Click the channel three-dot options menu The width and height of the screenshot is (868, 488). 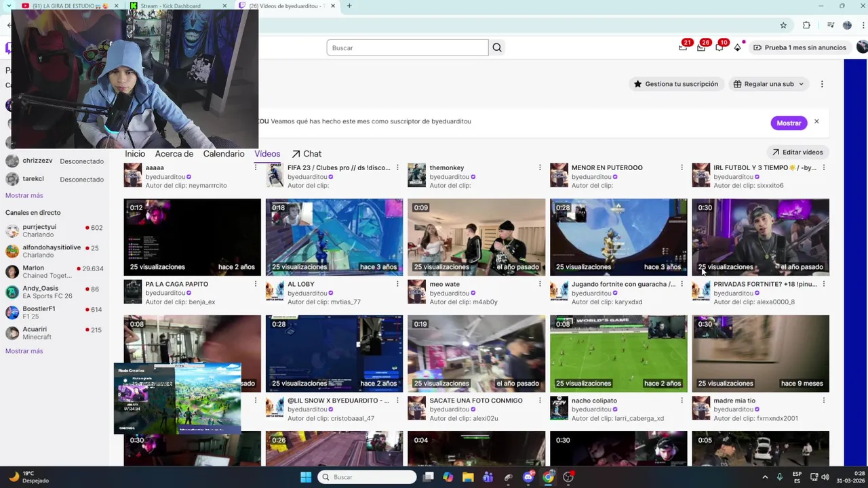click(822, 84)
